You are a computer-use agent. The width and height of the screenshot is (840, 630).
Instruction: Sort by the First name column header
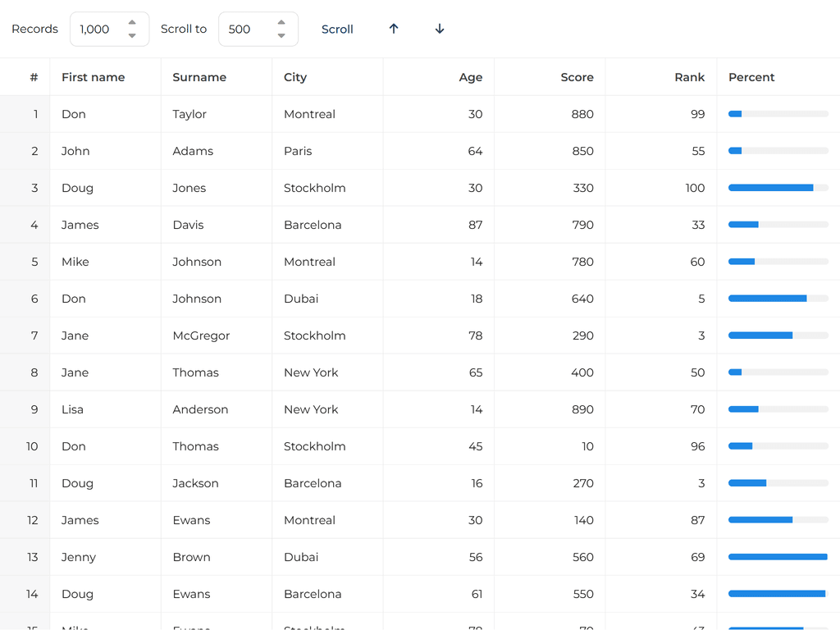pos(93,77)
